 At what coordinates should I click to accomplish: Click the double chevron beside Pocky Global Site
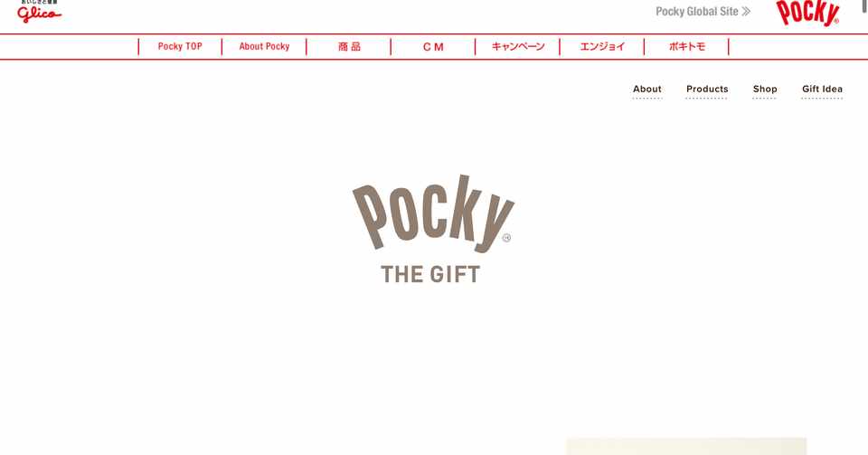[x=746, y=11]
